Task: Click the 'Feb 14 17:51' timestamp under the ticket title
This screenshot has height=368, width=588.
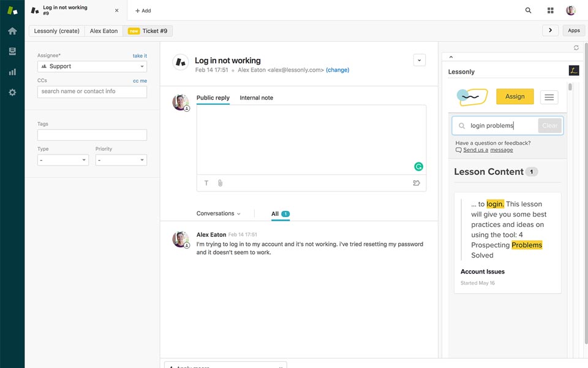Action: [x=211, y=70]
